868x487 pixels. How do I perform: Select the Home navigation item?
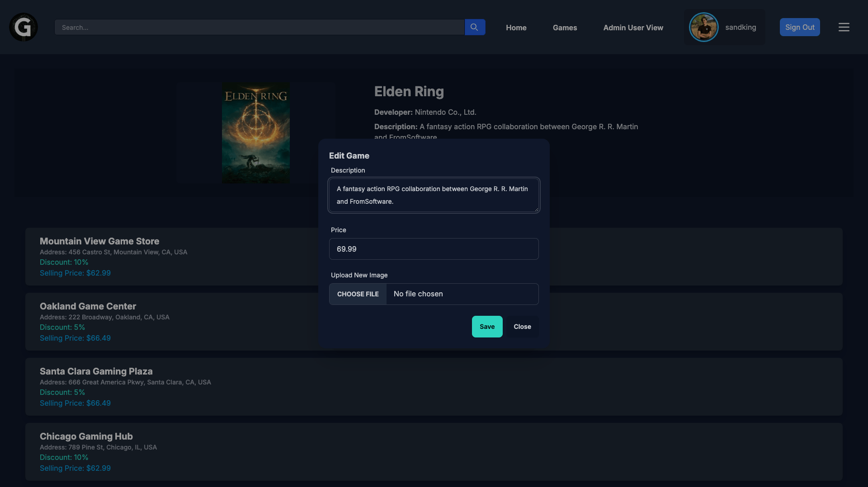pos(516,27)
